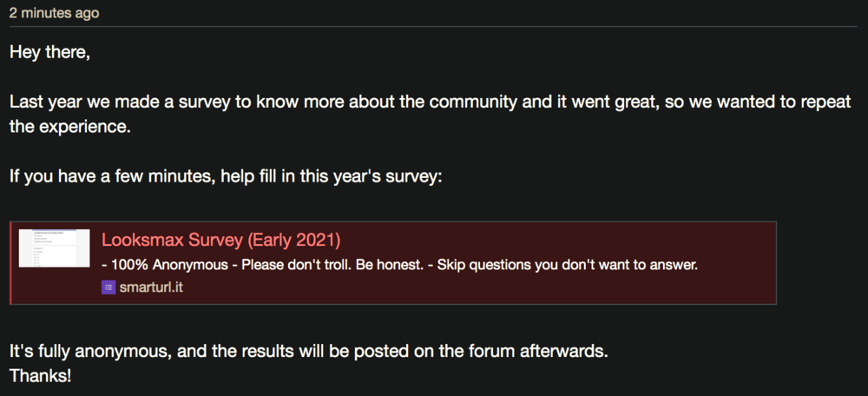The width and height of the screenshot is (868, 396).
Task: Click the 'Thanks!' text at the bottom
Action: coord(39,376)
